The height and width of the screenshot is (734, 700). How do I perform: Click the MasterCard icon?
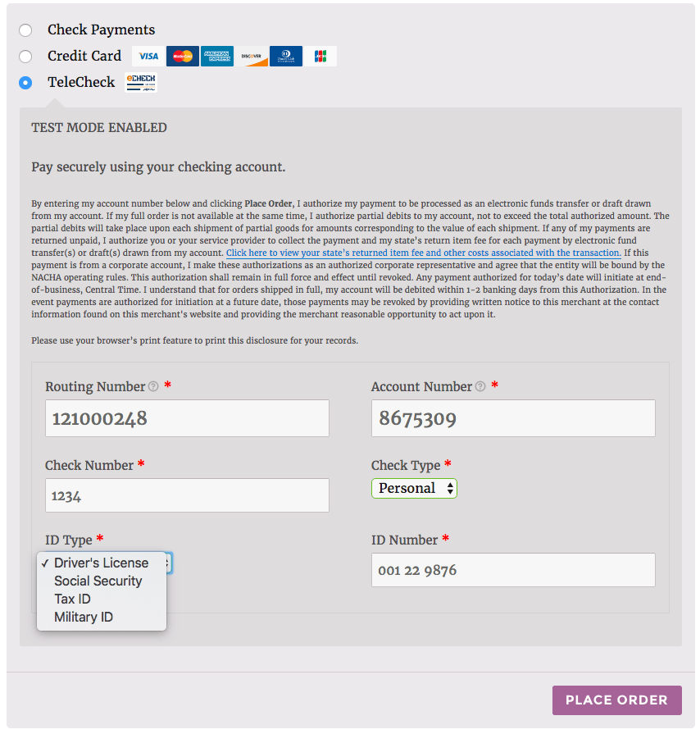182,56
